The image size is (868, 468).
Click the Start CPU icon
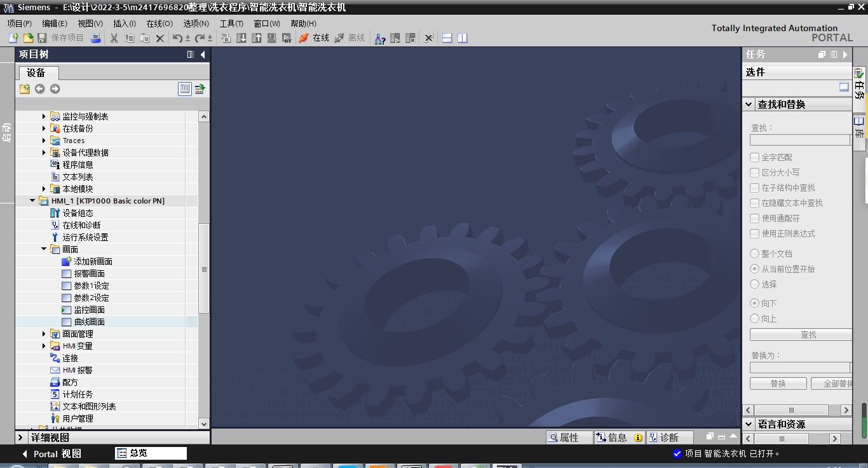[395, 38]
